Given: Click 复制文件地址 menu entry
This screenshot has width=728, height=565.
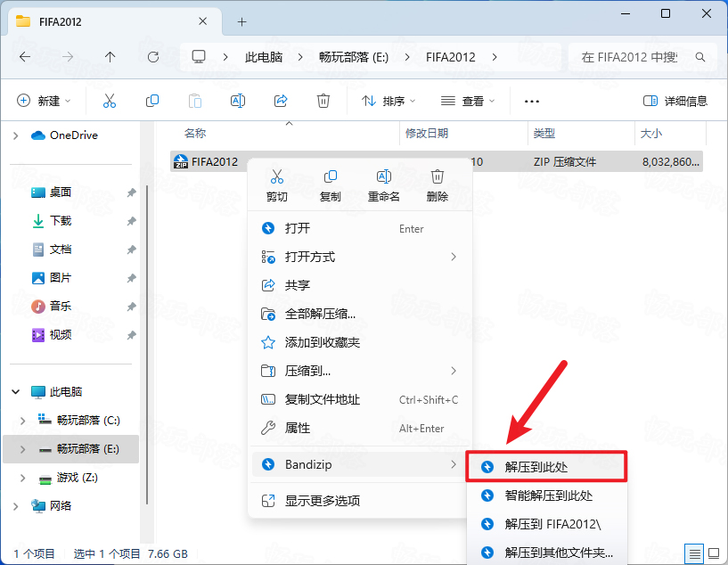Looking at the screenshot, I should coord(360,399).
